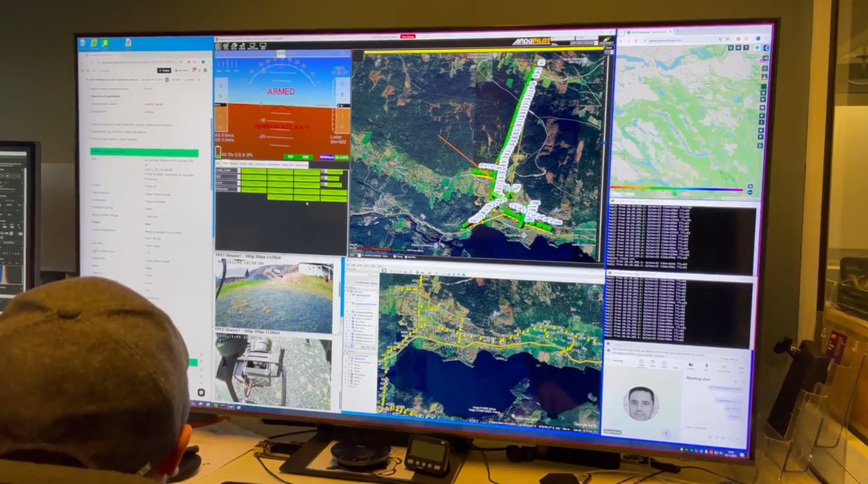Mute the microphone in the meeting
Viewport: 868px width, 484px height.
706,366
